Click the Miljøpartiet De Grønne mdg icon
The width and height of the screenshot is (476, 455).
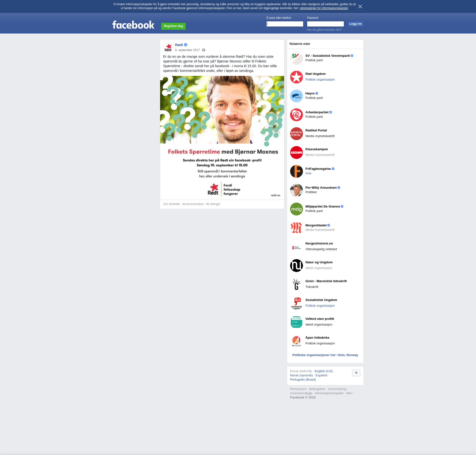(x=296, y=209)
